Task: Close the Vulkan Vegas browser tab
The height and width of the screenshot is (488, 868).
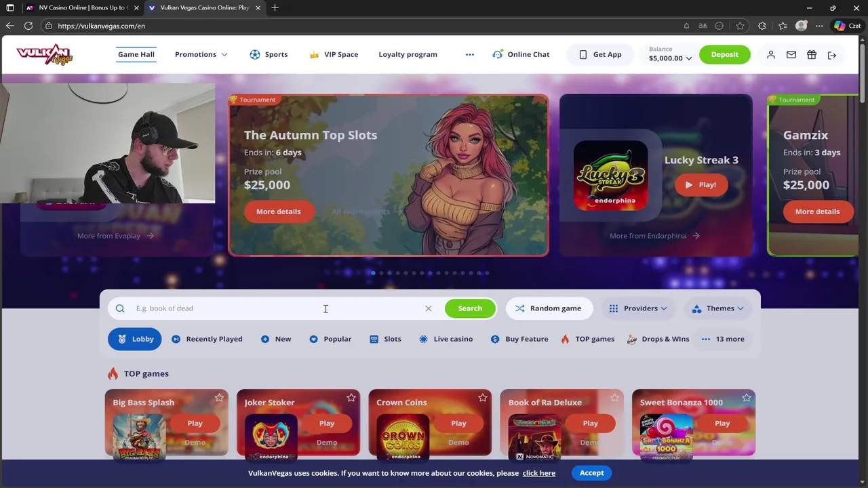Action: (258, 7)
